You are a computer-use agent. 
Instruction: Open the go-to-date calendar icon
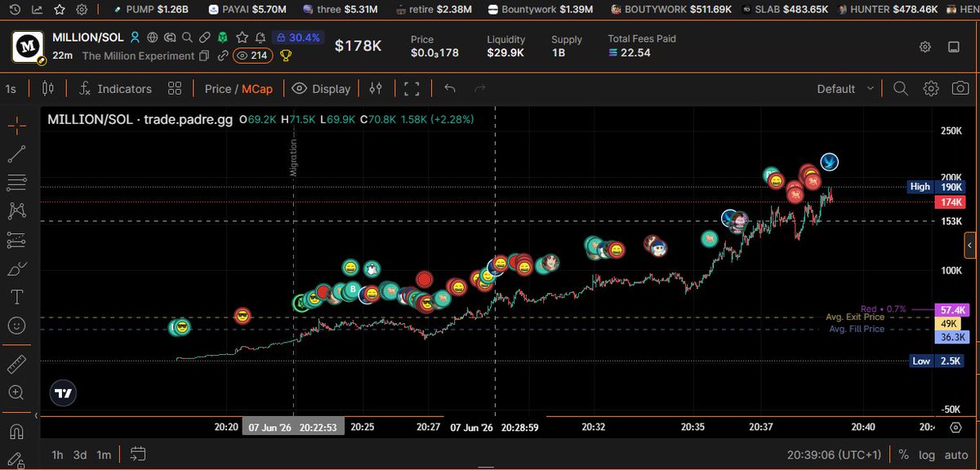pos(137,454)
